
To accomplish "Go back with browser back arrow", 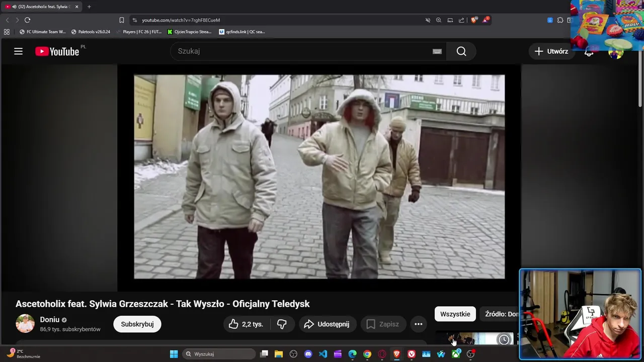I will coord(7,20).
